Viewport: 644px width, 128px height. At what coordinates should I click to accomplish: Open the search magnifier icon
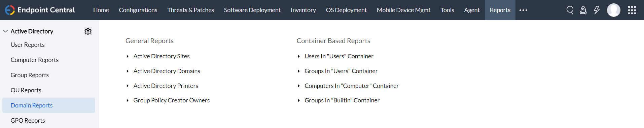click(570, 10)
